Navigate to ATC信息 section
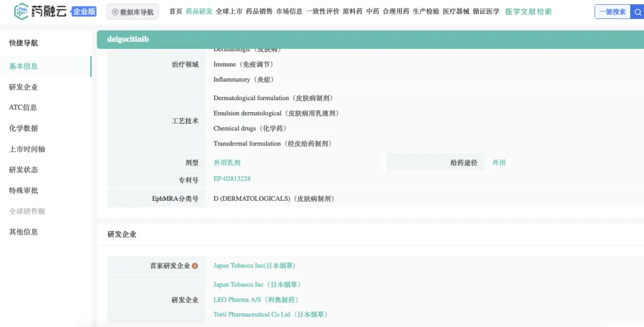 pos(23,108)
